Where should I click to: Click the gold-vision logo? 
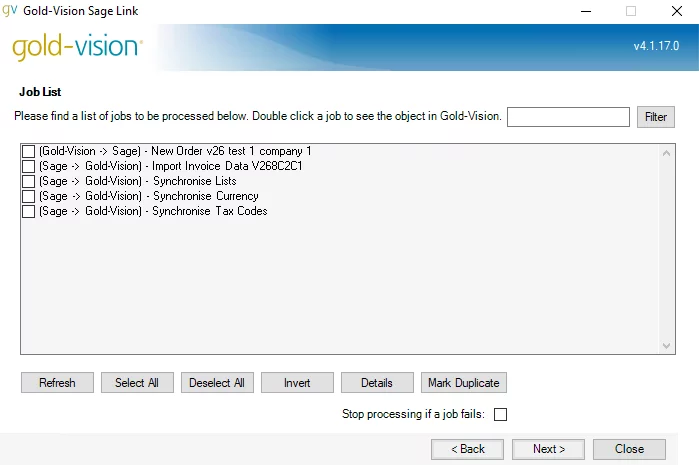(x=78, y=47)
